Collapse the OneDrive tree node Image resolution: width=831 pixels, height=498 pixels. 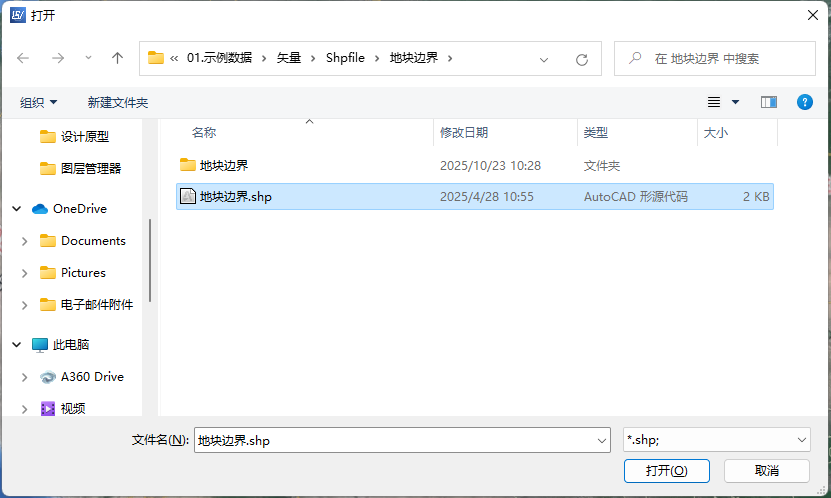coord(17,209)
